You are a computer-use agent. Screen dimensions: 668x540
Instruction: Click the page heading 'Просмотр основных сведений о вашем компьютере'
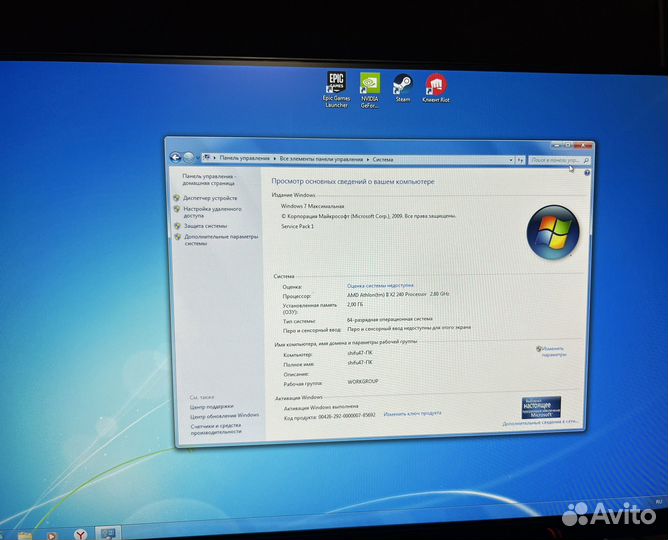pos(353,181)
